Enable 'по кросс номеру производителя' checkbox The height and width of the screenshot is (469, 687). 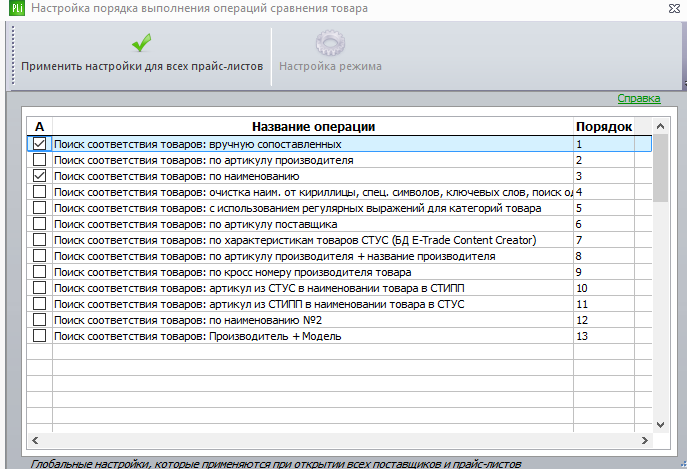point(39,271)
